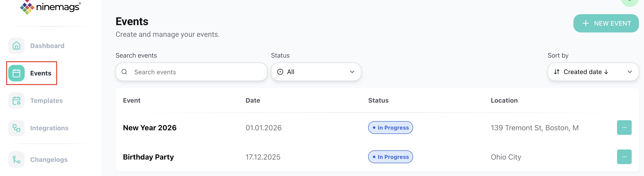Go to Templates in the sidebar

[46, 101]
